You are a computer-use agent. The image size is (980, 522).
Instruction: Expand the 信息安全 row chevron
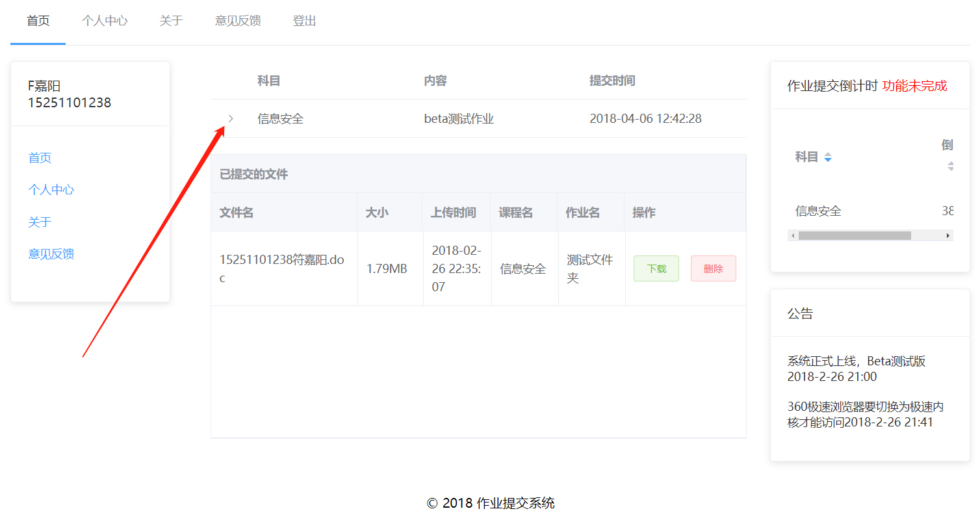pos(231,118)
